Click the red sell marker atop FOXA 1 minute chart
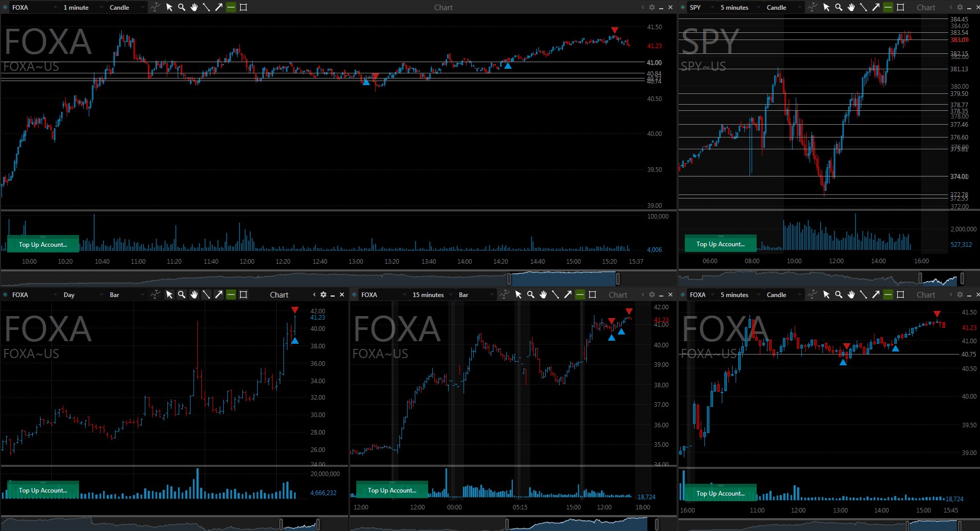 click(614, 30)
